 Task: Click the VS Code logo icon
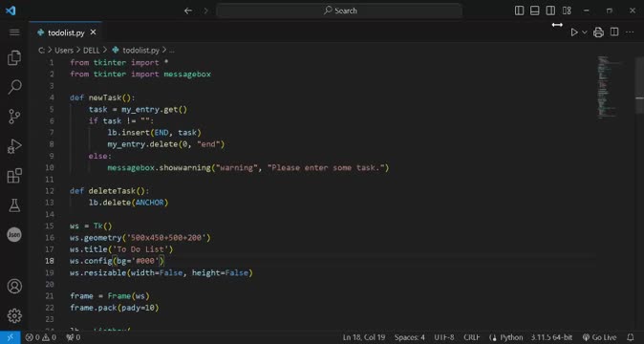click(x=11, y=11)
